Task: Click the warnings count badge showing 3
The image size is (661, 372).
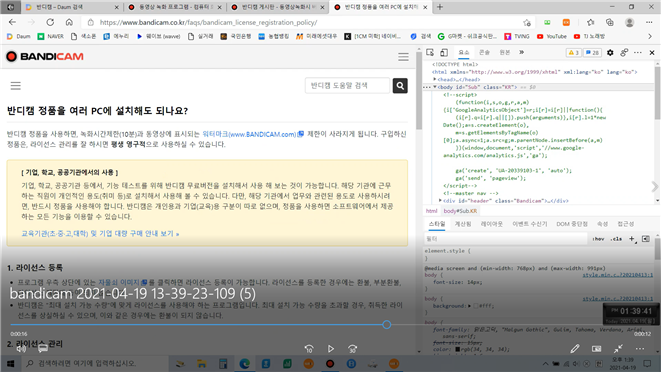Action: pyautogui.click(x=573, y=53)
